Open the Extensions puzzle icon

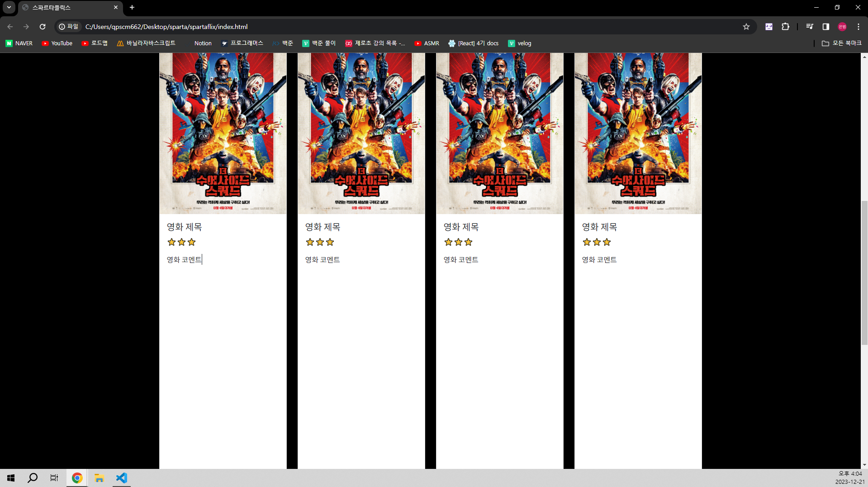(786, 27)
